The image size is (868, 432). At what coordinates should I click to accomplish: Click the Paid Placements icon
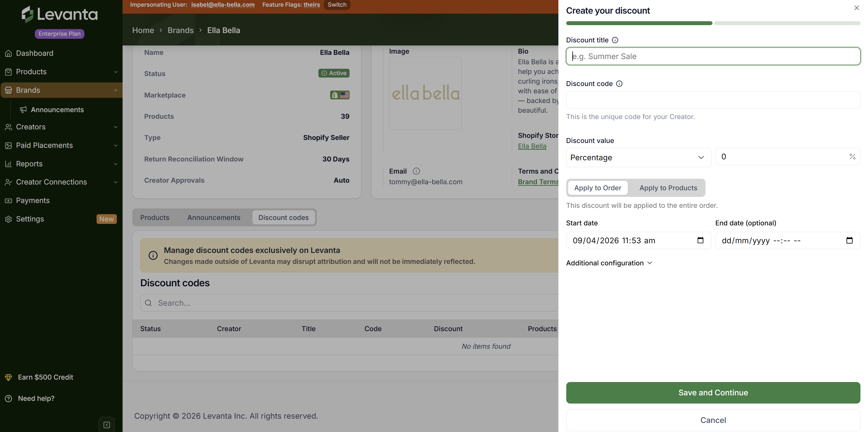pos(8,145)
